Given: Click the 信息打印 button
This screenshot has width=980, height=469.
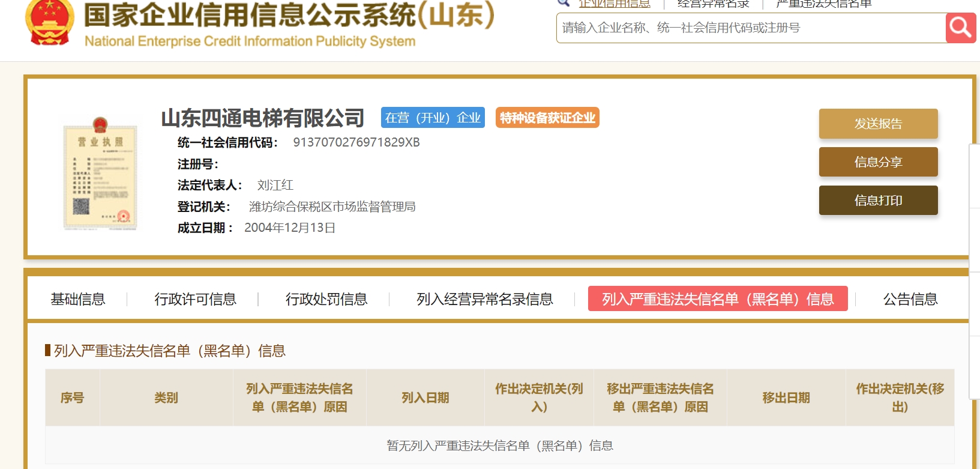Looking at the screenshot, I should [878, 201].
